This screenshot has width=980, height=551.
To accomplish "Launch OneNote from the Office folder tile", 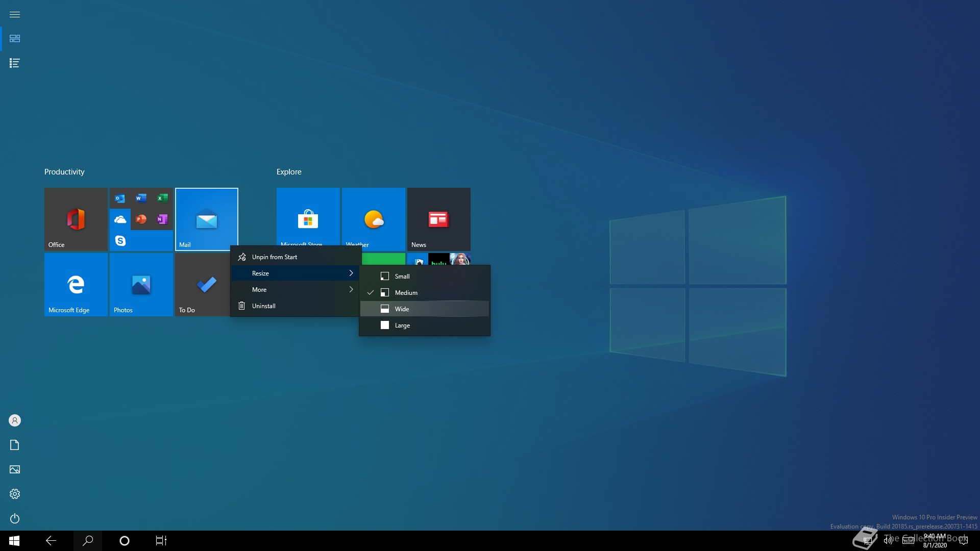I will coord(162,219).
